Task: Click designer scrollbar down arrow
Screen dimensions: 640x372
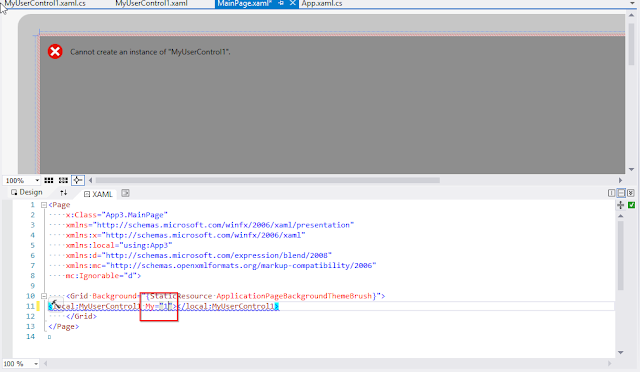Action: [x=631, y=169]
